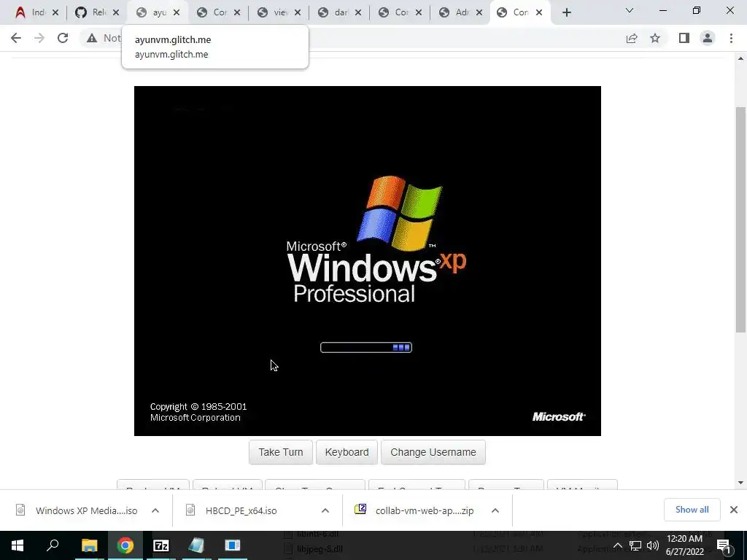This screenshot has height=560, width=747.
Task: Click the scrollbar down arrow
Action: (740, 483)
